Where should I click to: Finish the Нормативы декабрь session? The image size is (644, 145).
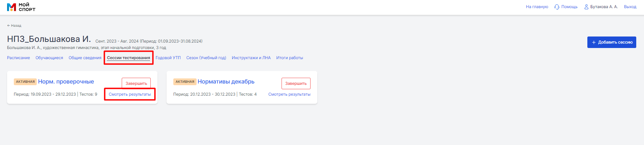point(296,83)
